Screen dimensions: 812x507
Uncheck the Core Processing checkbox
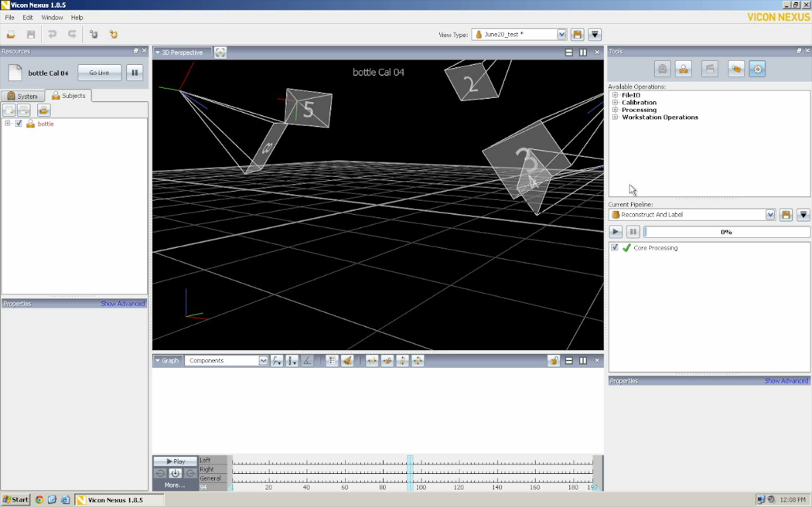tap(615, 247)
